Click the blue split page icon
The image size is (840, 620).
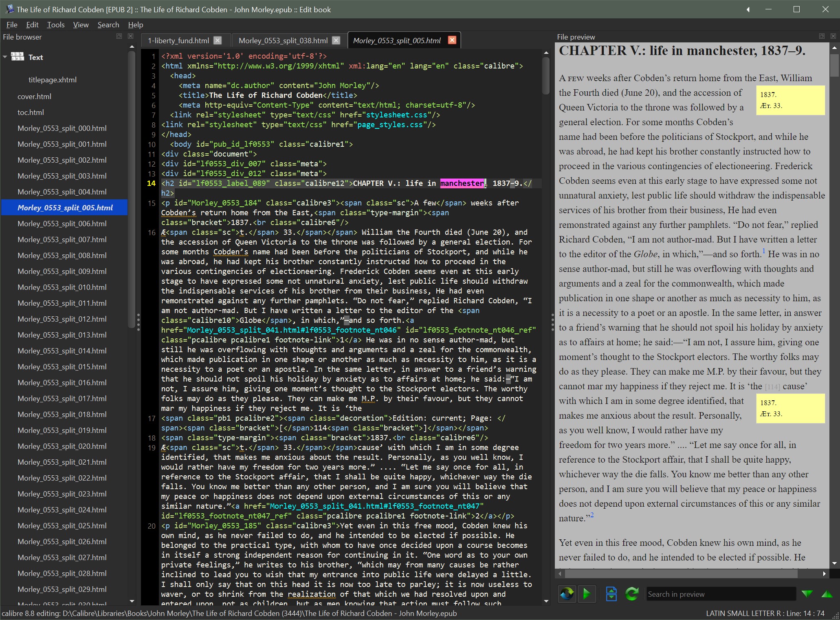coord(611,594)
